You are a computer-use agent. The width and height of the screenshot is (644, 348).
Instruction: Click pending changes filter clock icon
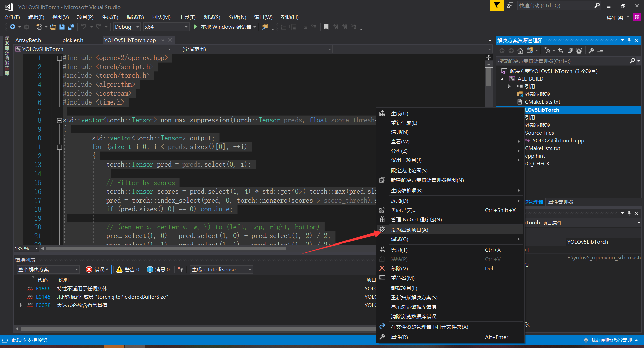click(547, 51)
